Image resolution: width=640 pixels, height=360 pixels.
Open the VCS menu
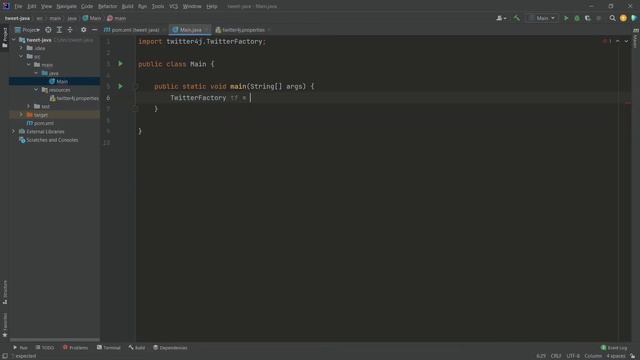(x=173, y=7)
